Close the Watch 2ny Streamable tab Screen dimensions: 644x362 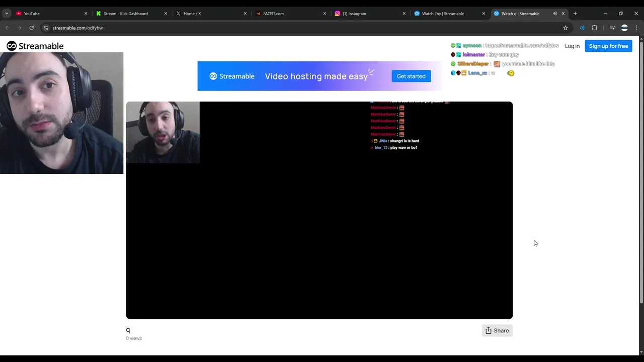point(484,14)
